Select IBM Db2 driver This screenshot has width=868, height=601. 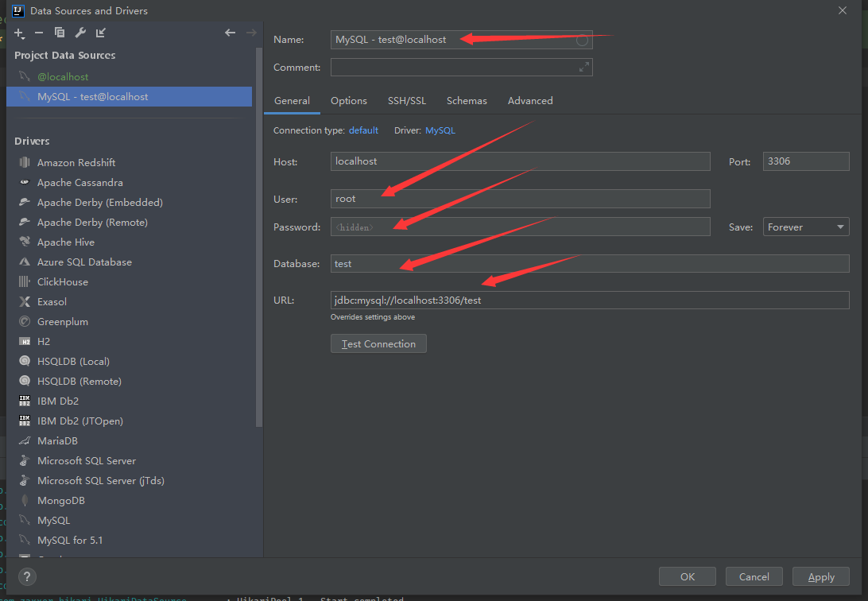pyautogui.click(x=57, y=401)
